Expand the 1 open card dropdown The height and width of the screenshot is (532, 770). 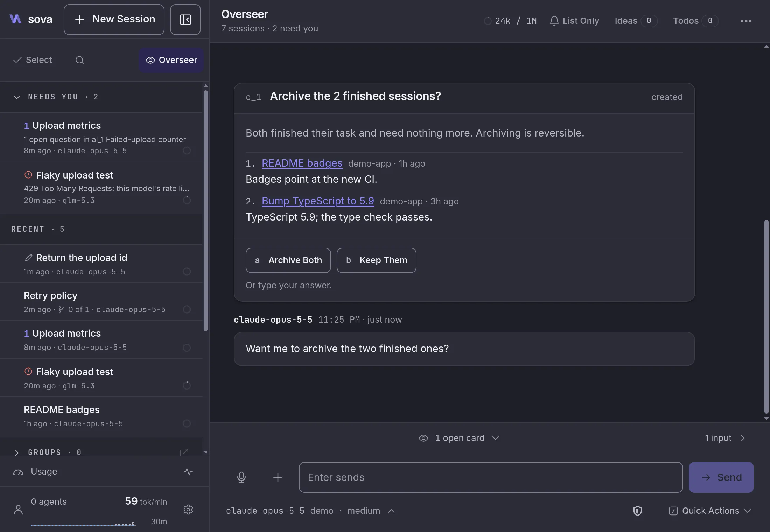point(459,438)
